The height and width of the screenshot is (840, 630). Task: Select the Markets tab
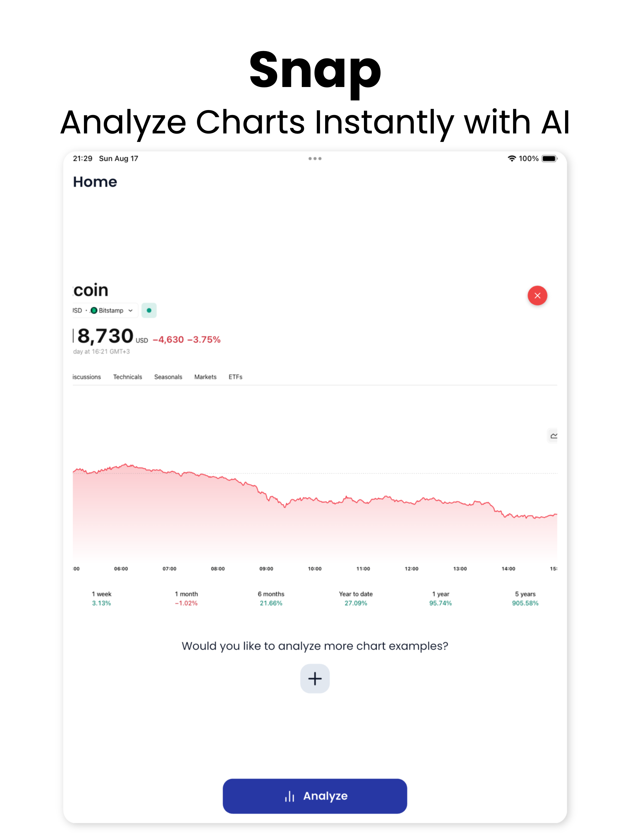click(x=205, y=377)
